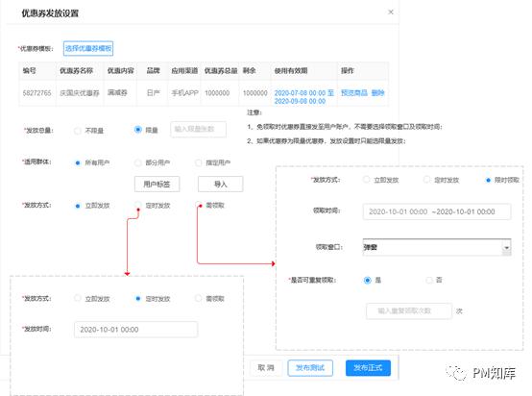This screenshot has width=532, height=396.
Task: Select 否 for 是否可重复领取
Action: 429,281
